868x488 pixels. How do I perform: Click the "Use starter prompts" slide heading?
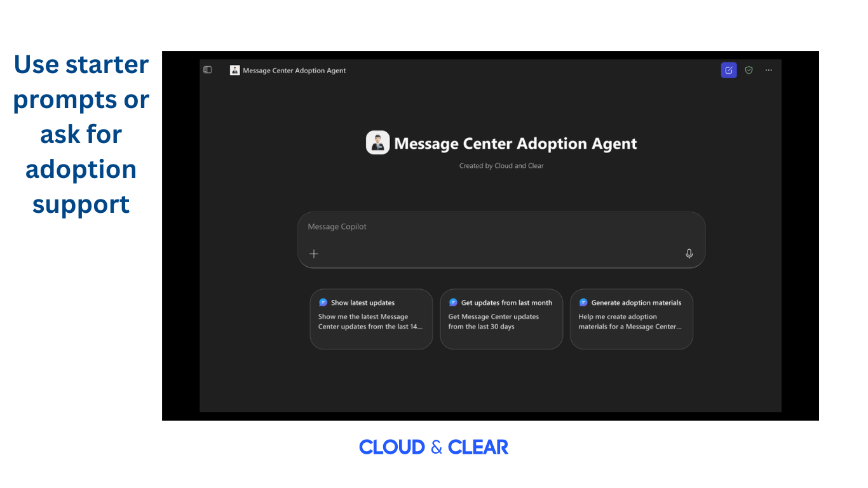click(x=81, y=134)
